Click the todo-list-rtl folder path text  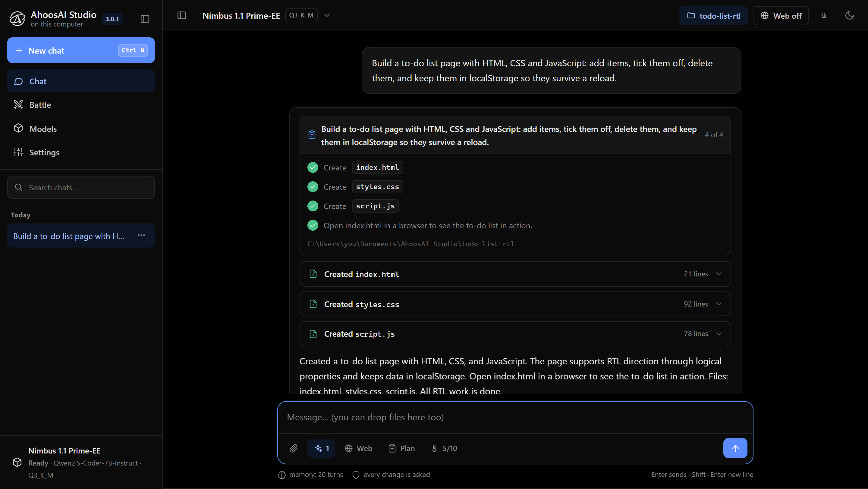[410, 244]
